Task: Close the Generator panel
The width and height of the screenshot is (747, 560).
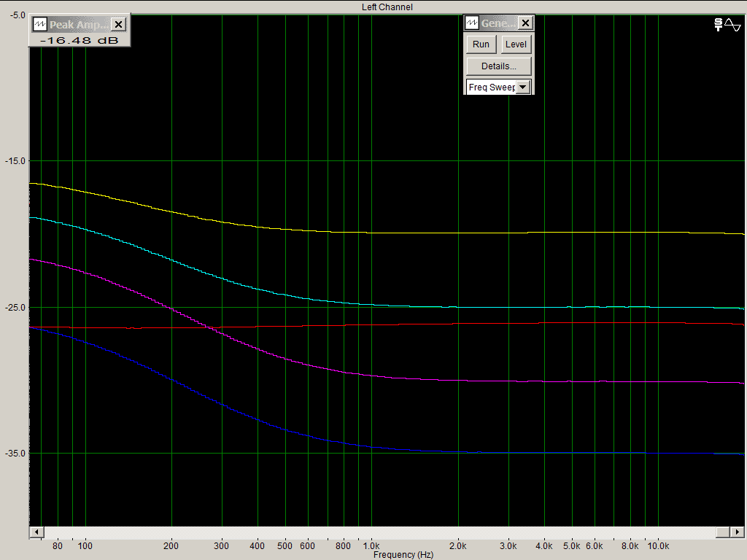Action: tap(525, 23)
